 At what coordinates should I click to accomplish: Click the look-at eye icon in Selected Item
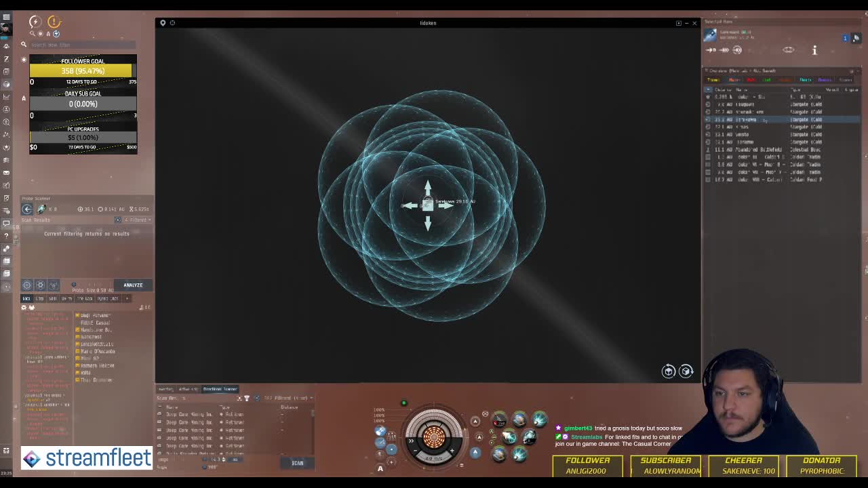tap(788, 49)
